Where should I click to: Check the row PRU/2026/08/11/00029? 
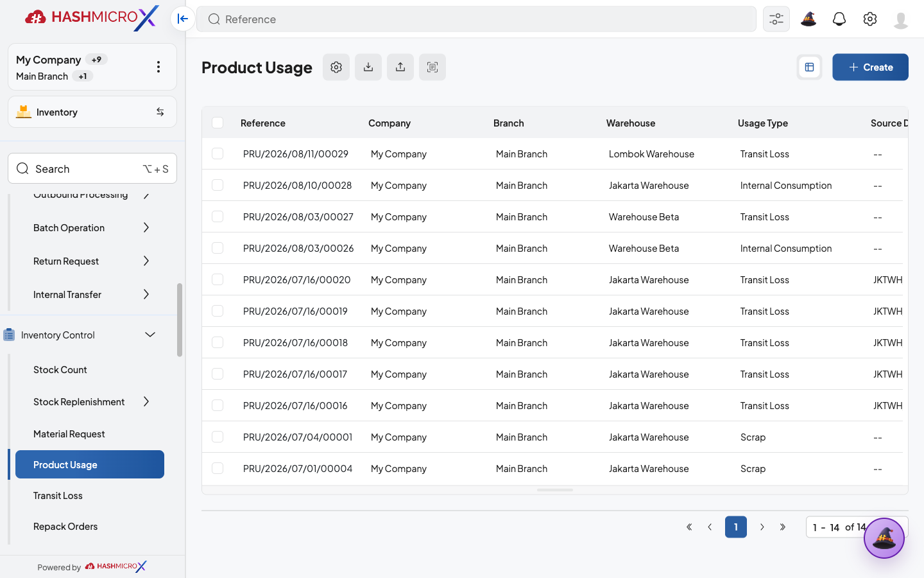point(218,153)
